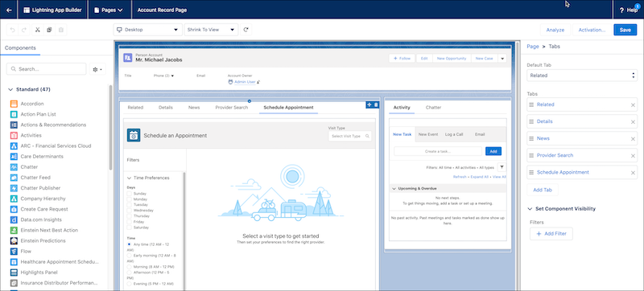Image resolution: width=644 pixels, height=291 pixels.
Task: Click the Add Filter button
Action: point(551,234)
